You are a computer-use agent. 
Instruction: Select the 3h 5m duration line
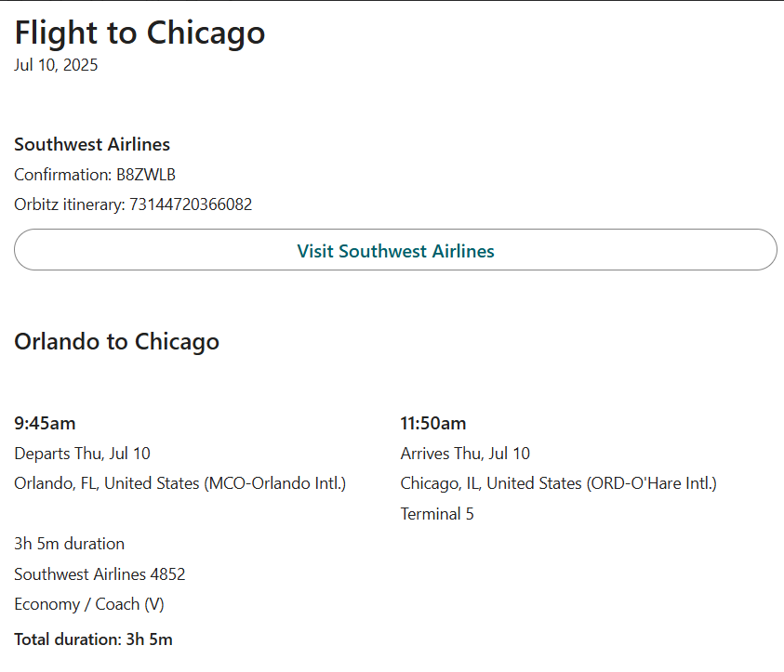(69, 544)
